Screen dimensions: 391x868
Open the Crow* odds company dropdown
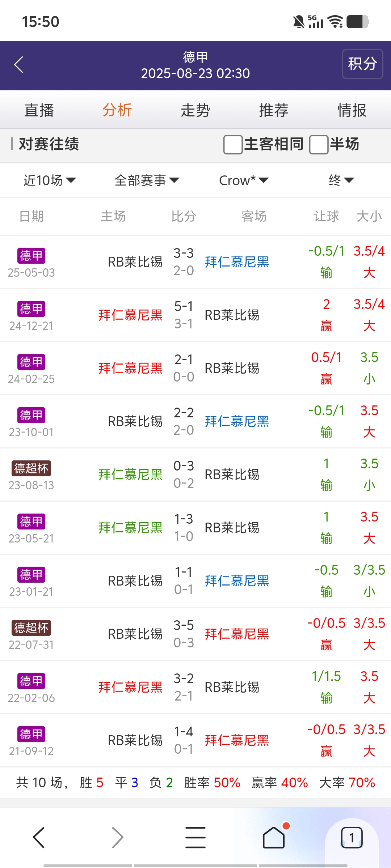244,180
